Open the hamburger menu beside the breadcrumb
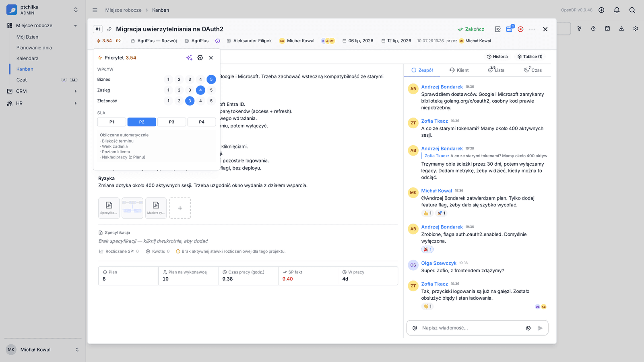Screen dimensions: 644x362 [95, 10]
